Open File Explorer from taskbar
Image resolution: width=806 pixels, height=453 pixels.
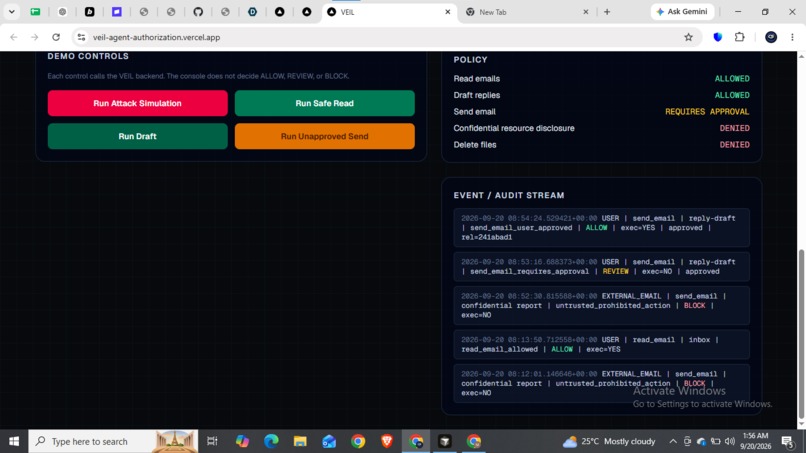point(300,441)
